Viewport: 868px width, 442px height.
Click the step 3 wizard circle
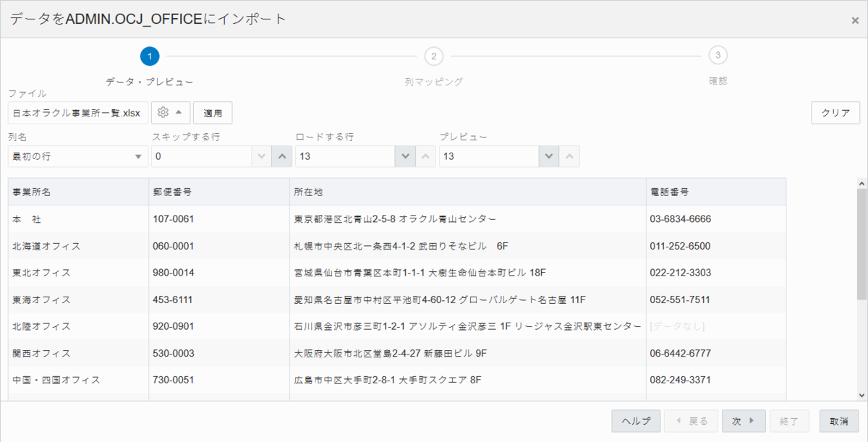719,54
